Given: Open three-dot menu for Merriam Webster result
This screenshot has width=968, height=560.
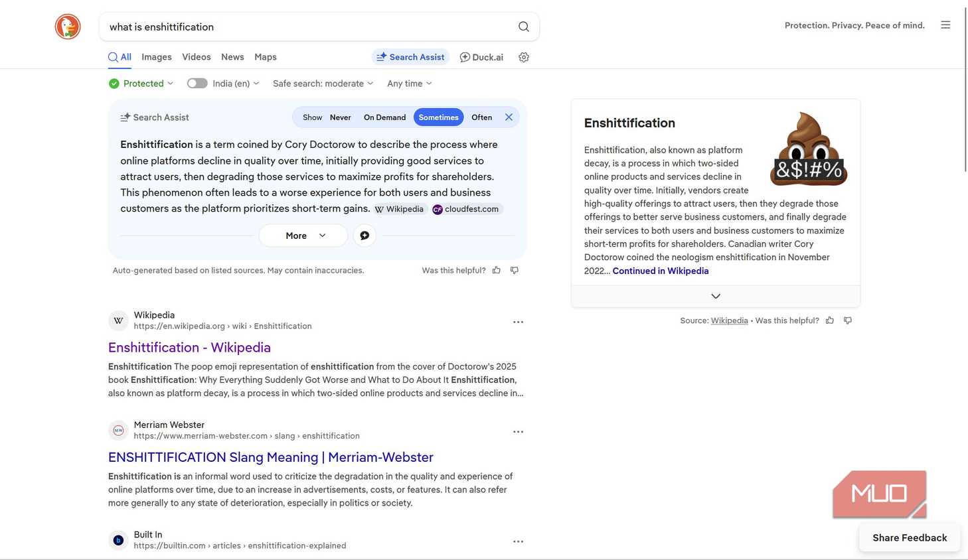Looking at the screenshot, I should pos(518,432).
